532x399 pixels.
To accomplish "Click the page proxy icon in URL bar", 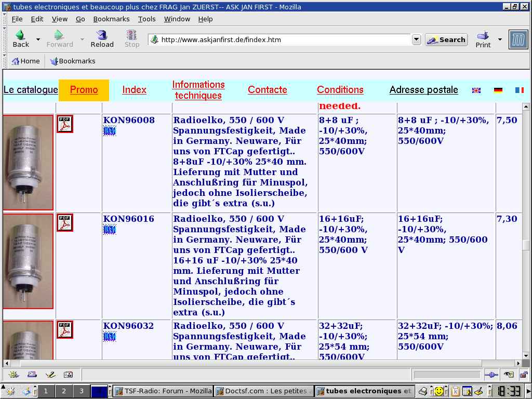I will pyautogui.click(x=154, y=39).
